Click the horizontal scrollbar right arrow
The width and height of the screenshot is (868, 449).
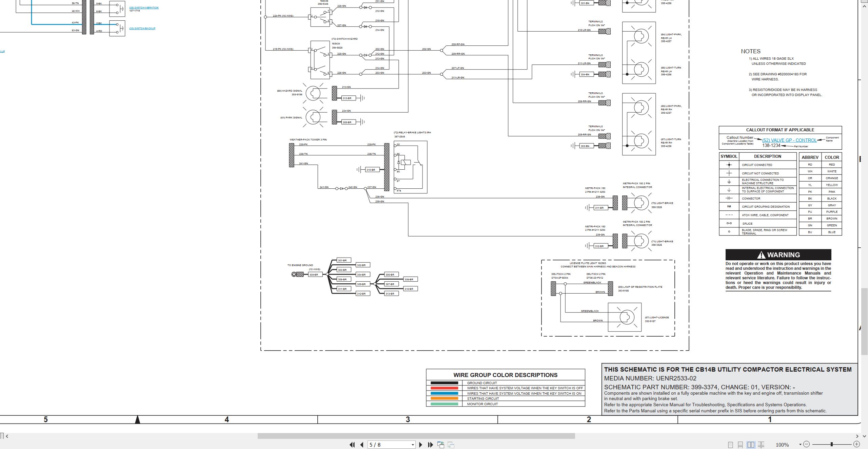pyautogui.click(x=857, y=436)
